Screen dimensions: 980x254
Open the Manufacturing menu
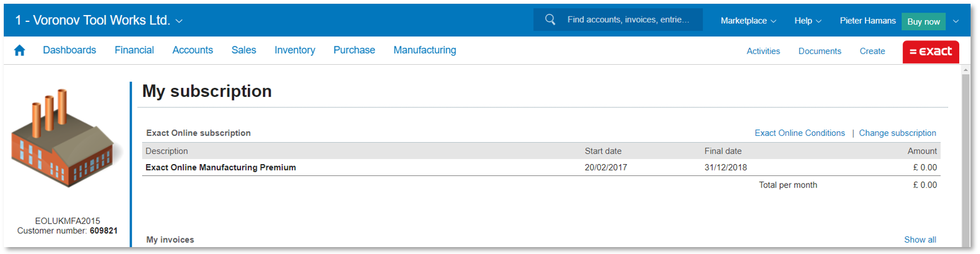tap(425, 50)
